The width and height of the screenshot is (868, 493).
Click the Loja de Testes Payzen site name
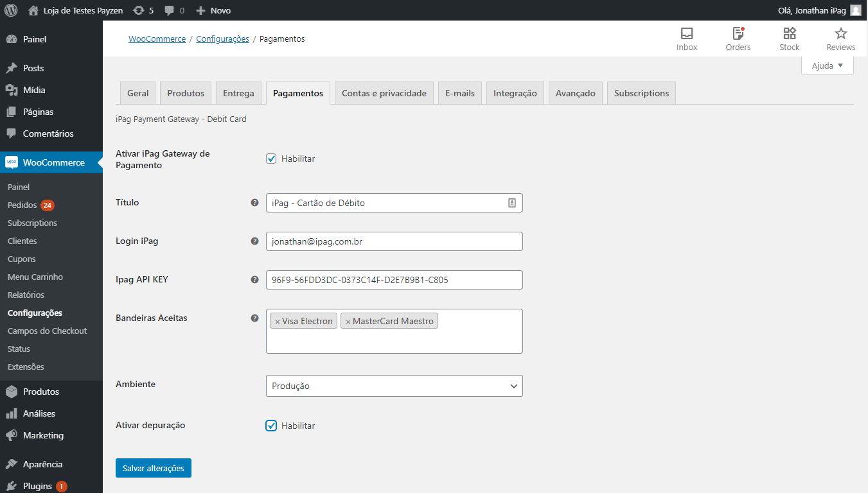[83, 10]
